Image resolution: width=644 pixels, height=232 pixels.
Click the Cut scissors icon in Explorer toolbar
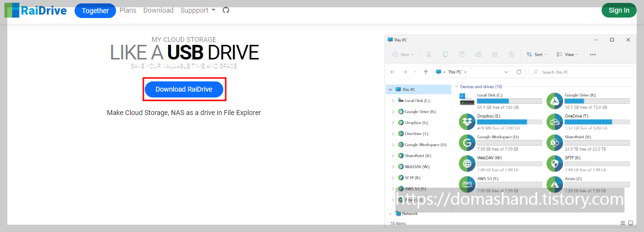click(x=429, y=55)
